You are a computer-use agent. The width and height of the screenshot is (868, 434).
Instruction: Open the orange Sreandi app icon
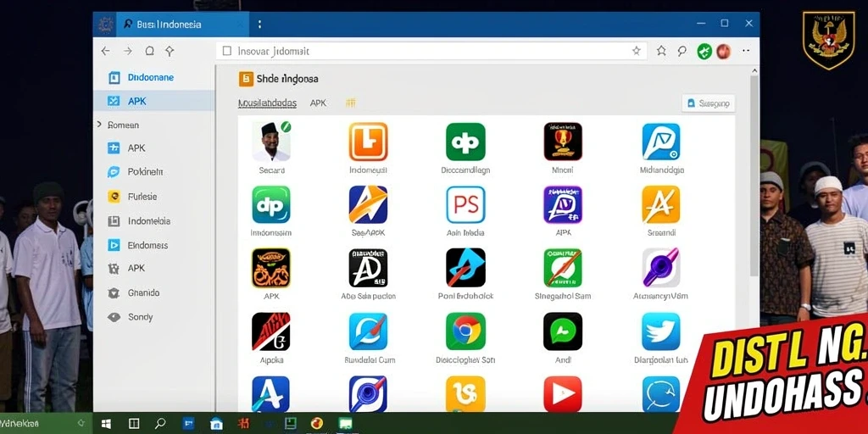661,205
